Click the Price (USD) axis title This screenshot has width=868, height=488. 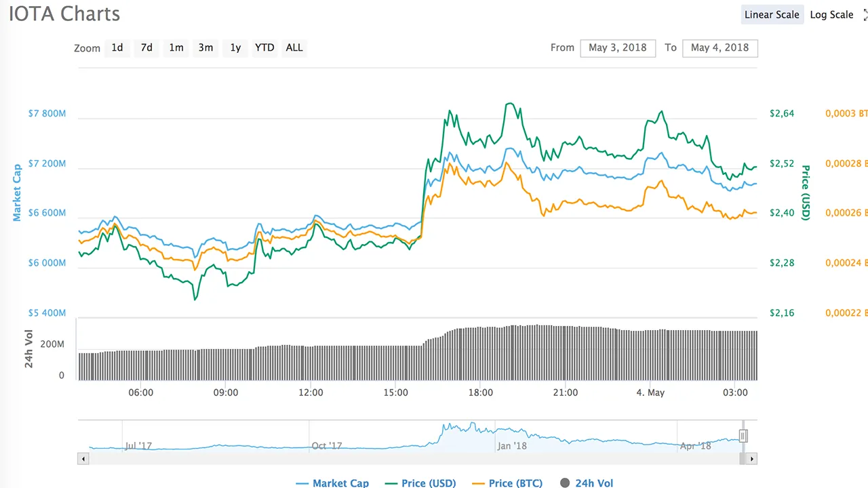coord(806,192)
